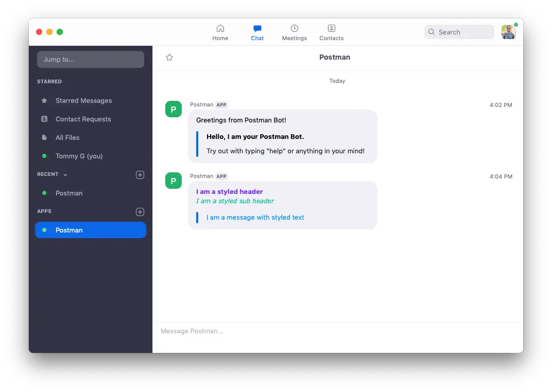Click Tommy G's online status dot
This screenshot has width=552, height=392.
click(45, 156)
